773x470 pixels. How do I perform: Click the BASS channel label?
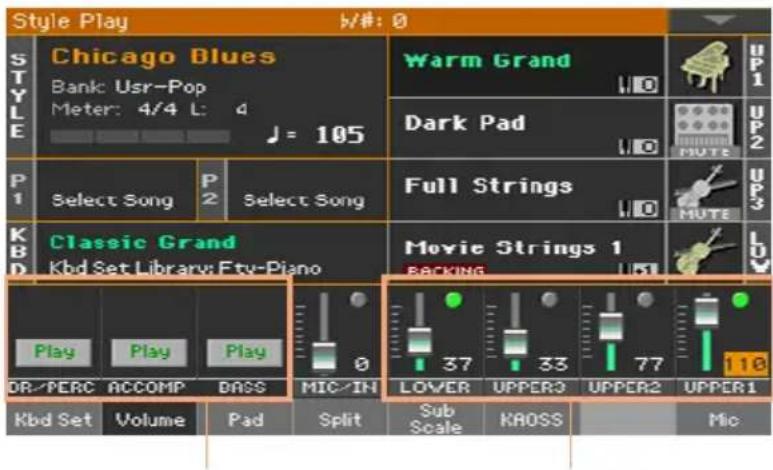243,388
